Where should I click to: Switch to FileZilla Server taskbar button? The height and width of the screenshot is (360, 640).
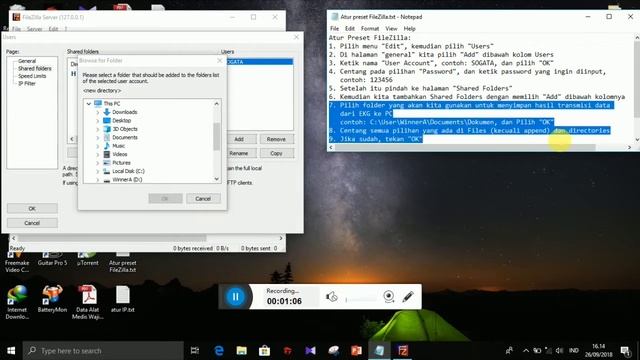click(x=402, y=351)
